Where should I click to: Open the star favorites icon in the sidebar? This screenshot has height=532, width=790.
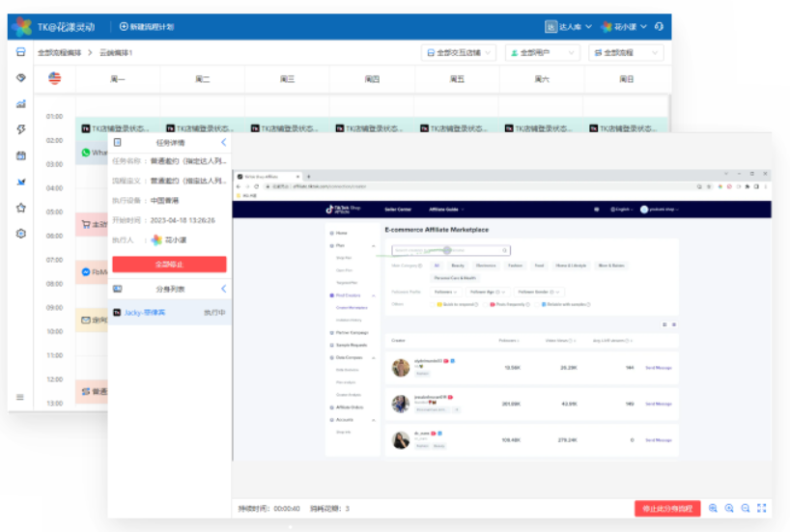pyautogui.click(x=20, y=208)
